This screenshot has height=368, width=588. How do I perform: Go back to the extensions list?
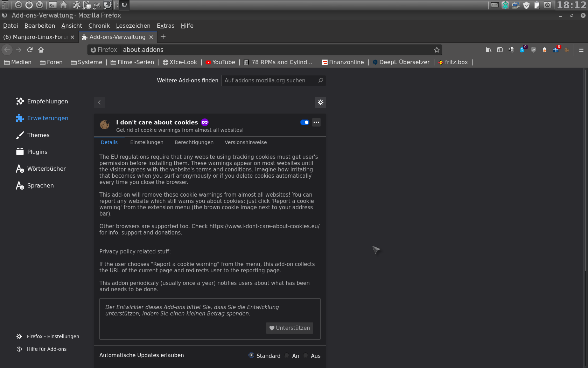point(99,102)
